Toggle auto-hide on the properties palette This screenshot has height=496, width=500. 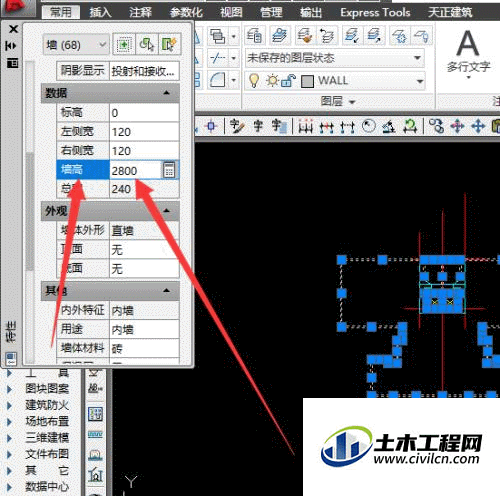[x=11, y=46]
